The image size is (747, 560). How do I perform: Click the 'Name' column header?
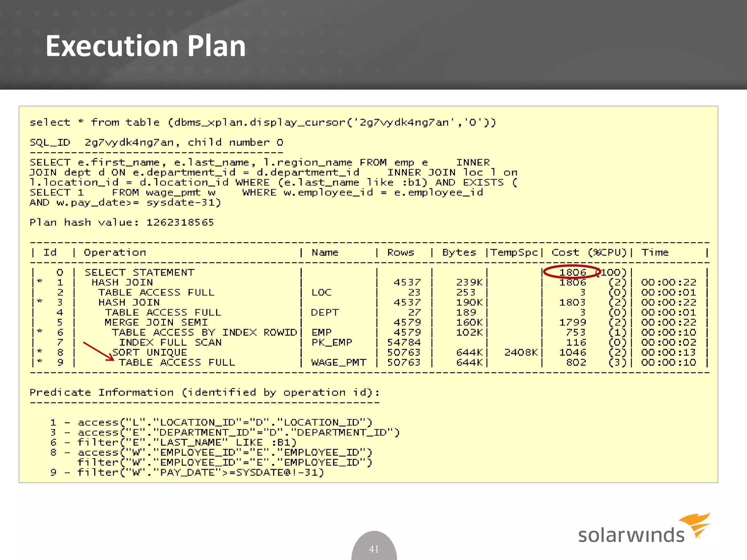(325, 252)
